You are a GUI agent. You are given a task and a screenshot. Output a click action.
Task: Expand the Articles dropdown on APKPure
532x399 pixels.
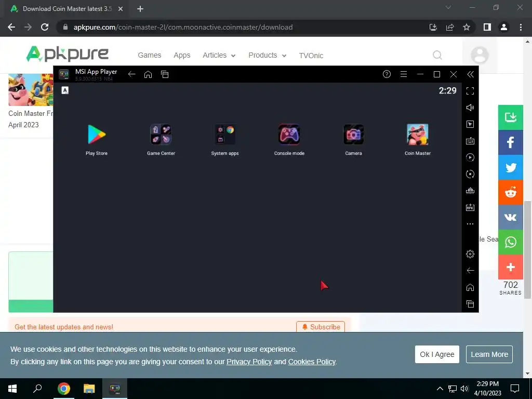pos(219,55)
